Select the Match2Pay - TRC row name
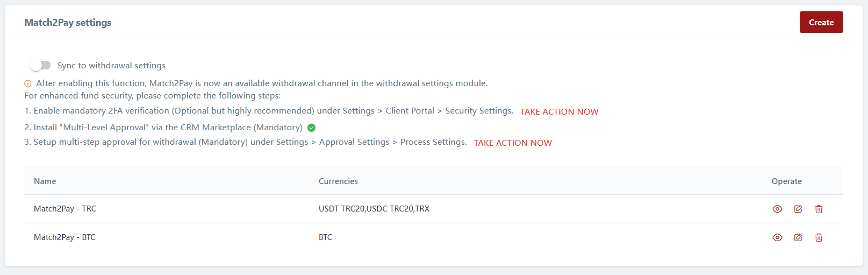Viewport: 868px width, 275px height. [65, 209]
